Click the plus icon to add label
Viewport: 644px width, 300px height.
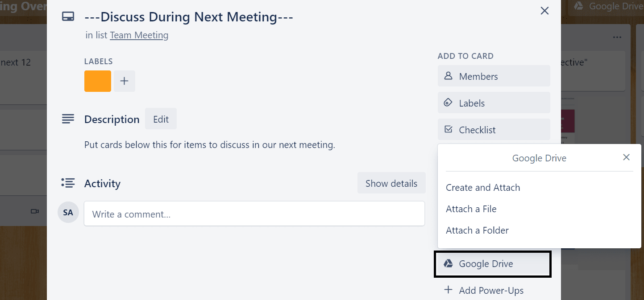(125, 81)
